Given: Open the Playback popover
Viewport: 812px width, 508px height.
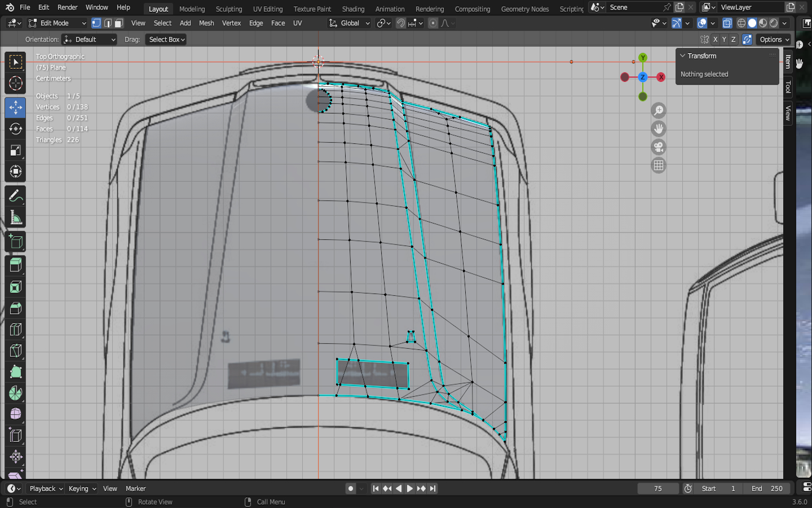Looking at the screenshot, I should point(46,489).
